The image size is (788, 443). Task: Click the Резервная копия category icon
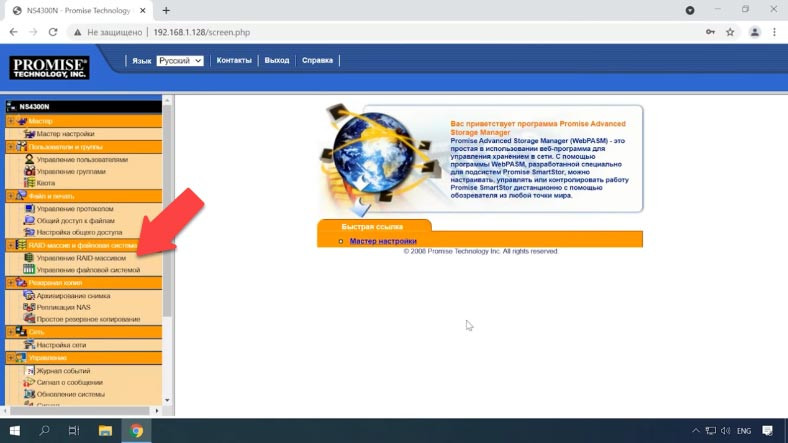coord(21,283)
